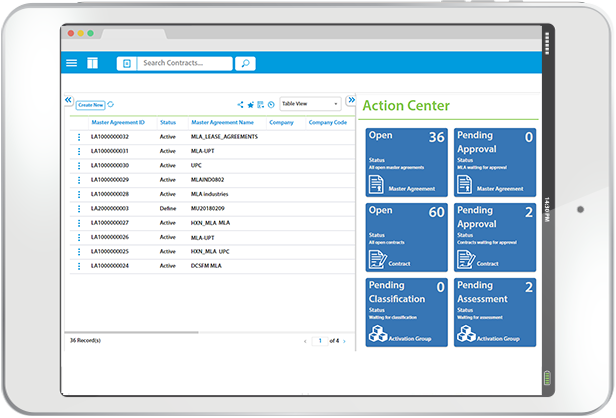Image resolution: width=616 pixels, height=418 pixels.
Task: Click the document type selector in search bar
Action: tap(126, 63)
